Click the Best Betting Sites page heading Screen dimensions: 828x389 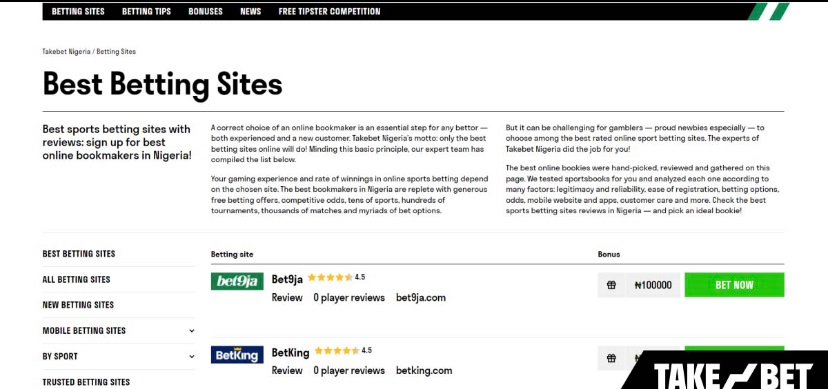pyautogui.click(x=163, y=84)
